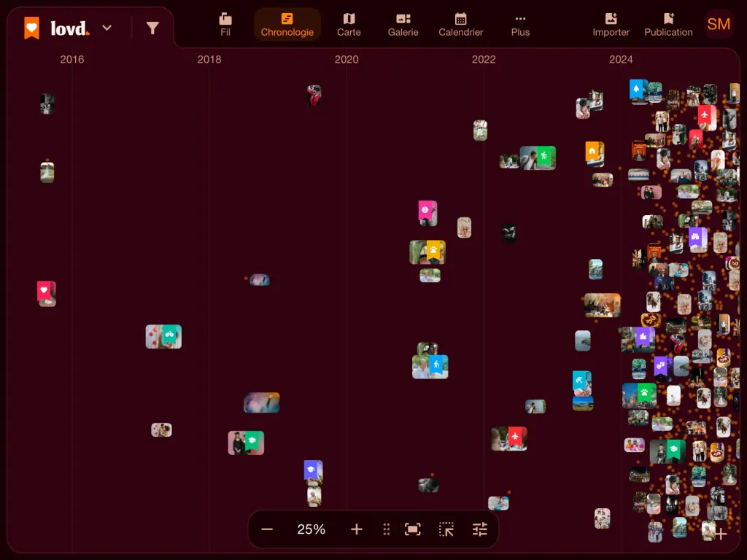The width and height of the screenshot is (747, 560).
Task: Open the Calendrier view
Action: click(x=461, y=26)
